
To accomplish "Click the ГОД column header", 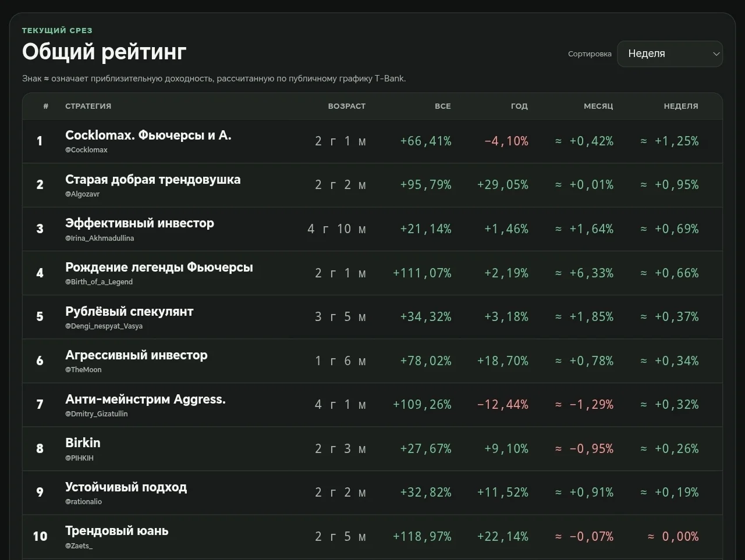I will (519, 106).
